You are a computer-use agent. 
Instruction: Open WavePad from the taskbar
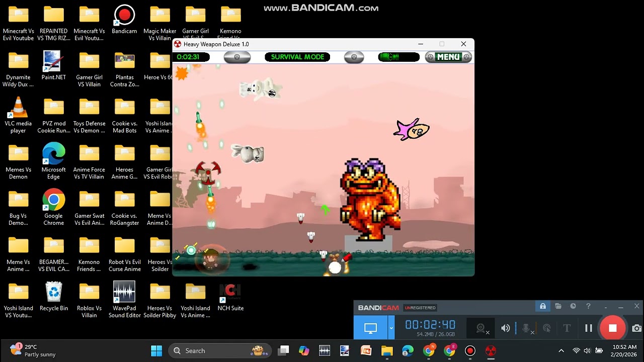coord(325,350)
